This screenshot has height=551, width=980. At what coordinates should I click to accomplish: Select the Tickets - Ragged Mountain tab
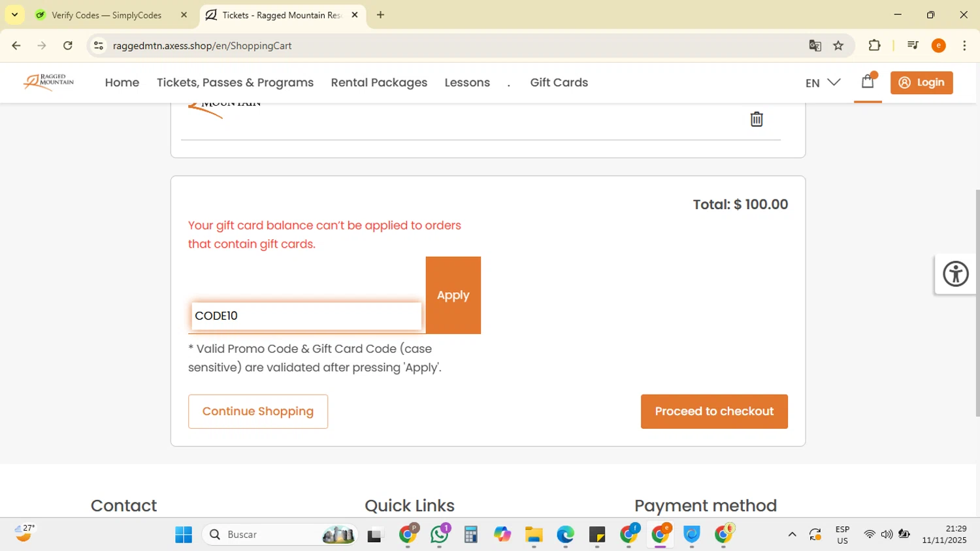tap(281, 15)
